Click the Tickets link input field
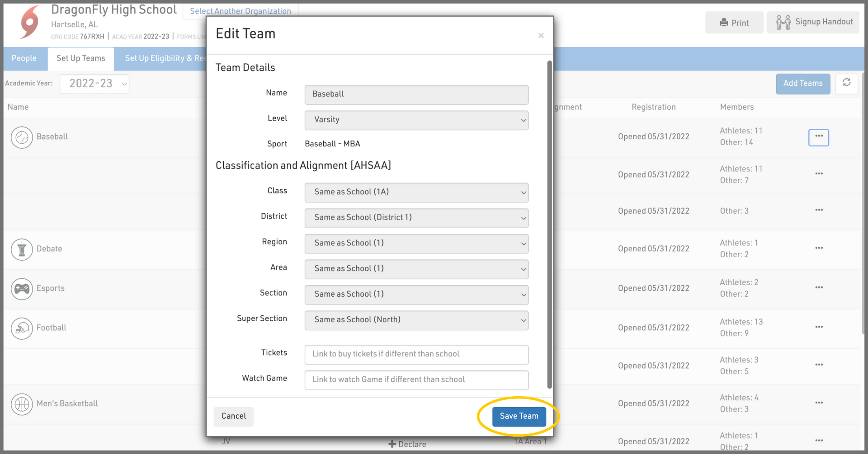This screenshot has width=868, height=454. coord(416,355)
